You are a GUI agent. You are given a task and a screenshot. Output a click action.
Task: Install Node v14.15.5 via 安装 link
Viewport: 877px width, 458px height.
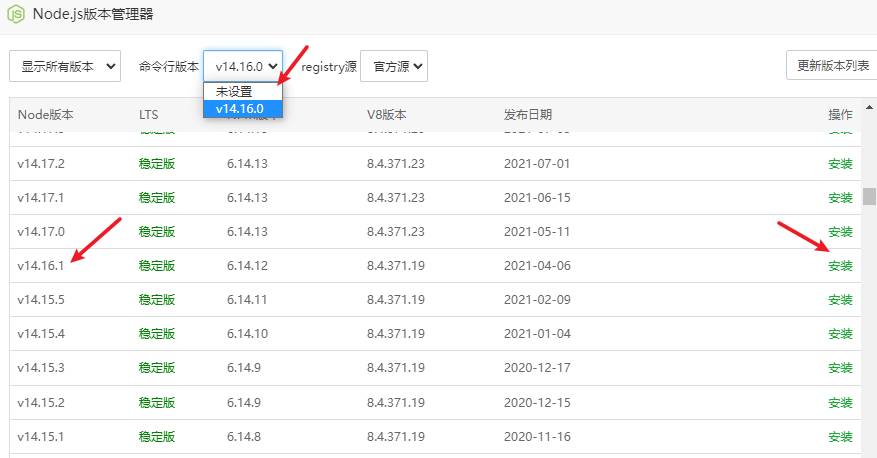[x=840, y=300]
